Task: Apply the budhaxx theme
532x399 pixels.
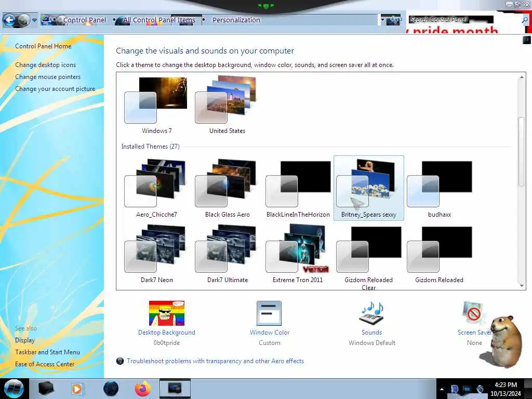Action: pyautogui.click(x=440, y=189)
